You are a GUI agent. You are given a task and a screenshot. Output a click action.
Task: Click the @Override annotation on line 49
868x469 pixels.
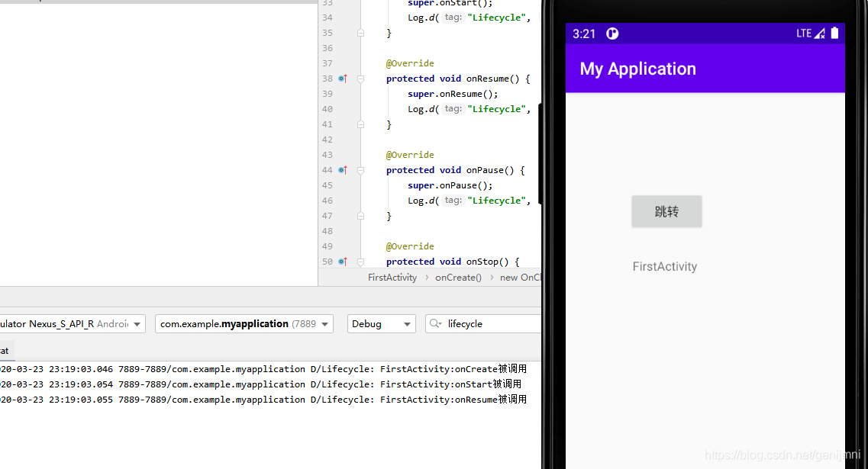coord(410,246)
